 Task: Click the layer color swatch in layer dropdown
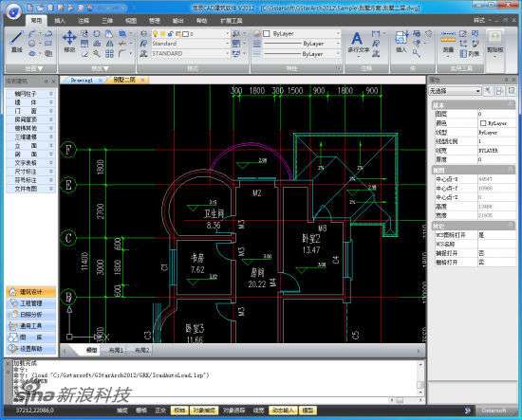[x=185, y=33]
